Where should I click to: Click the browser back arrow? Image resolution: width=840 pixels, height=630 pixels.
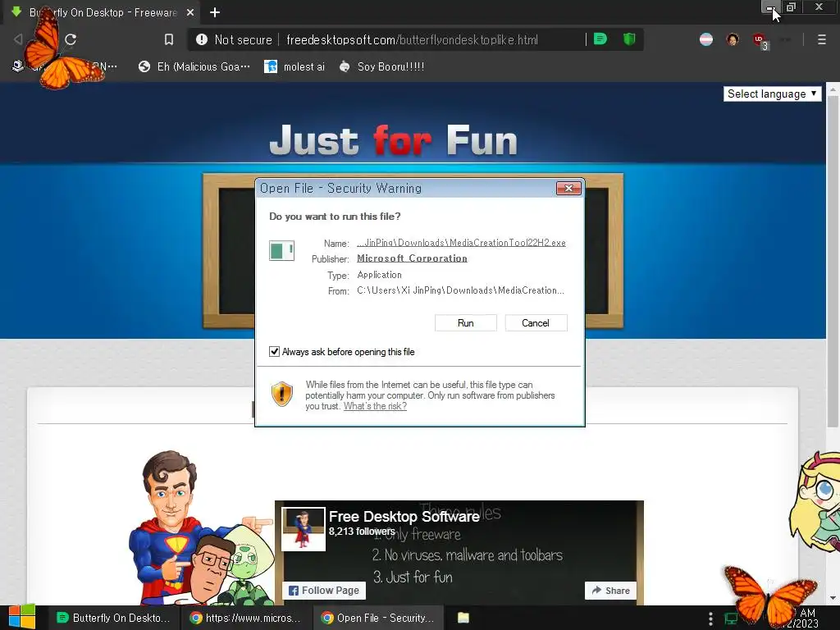point(18,39)
